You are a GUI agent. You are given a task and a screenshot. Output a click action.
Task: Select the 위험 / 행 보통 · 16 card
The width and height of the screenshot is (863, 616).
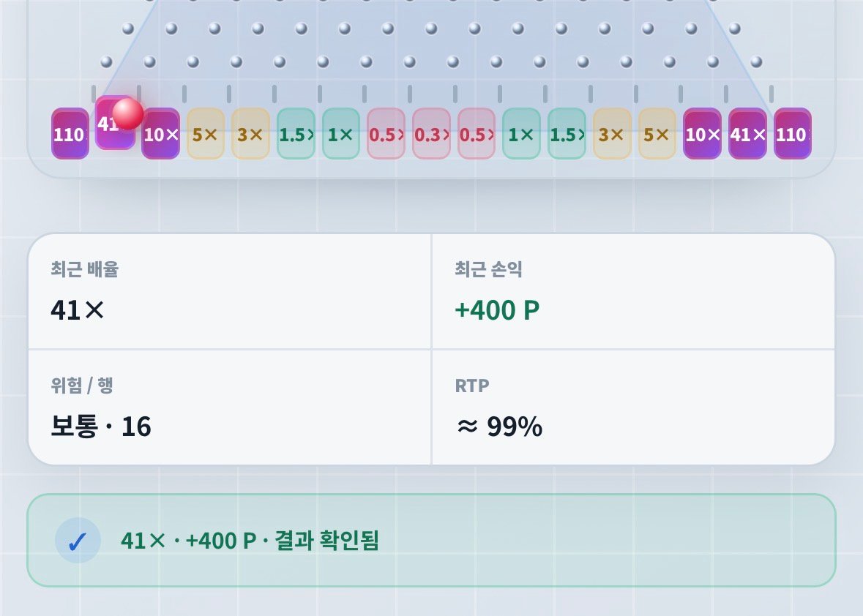pos(230,407)
